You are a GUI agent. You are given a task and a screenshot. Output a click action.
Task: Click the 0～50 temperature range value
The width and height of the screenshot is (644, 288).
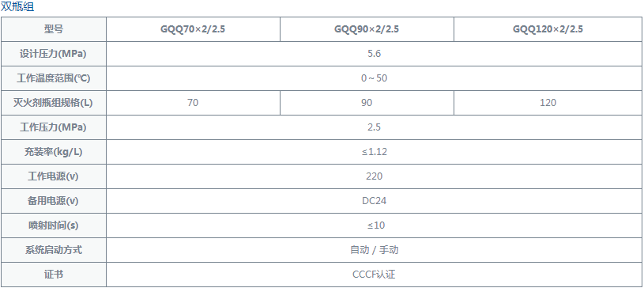[x=375, y=78]
